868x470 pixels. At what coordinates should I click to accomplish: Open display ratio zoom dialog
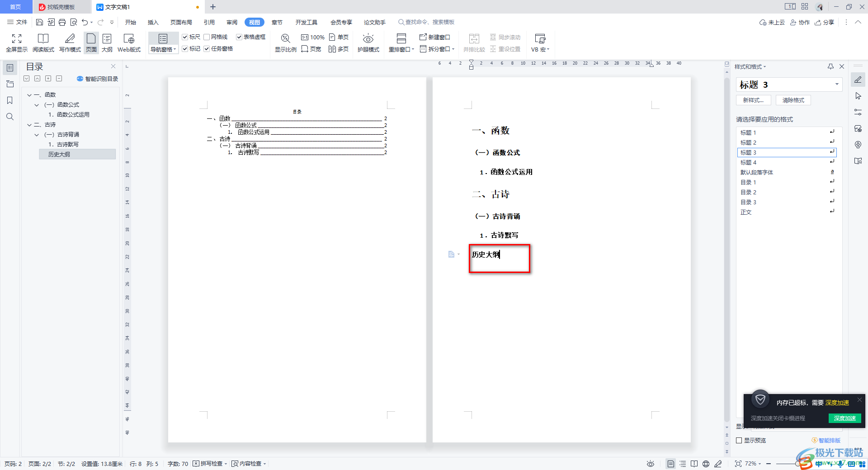click(x=286, y=43)
